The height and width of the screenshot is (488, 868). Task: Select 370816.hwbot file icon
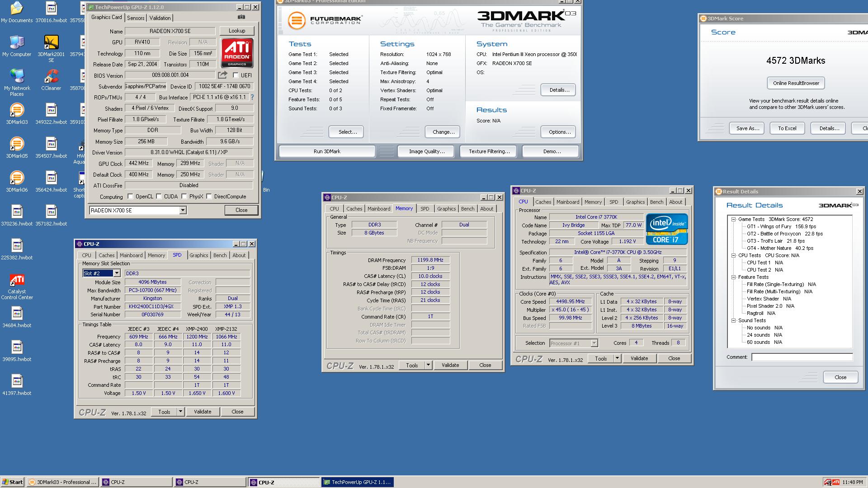pyautogui.click(x=51, y=12)
